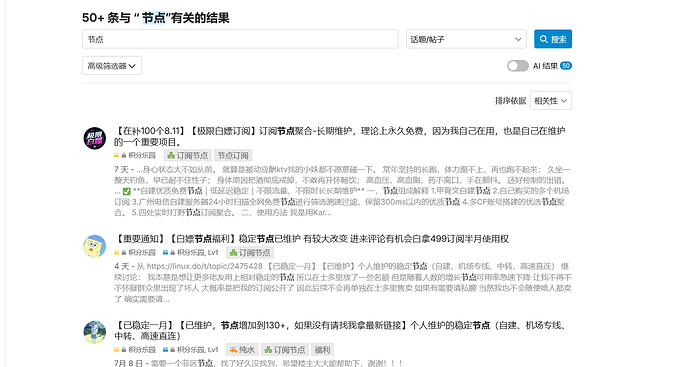
Task: Click the 订阅节点 tag on second result
Action: (250, 253)
